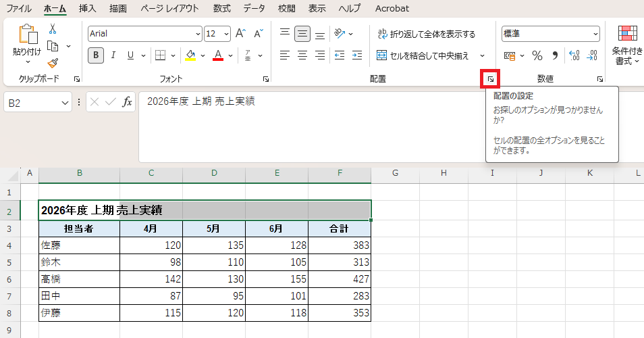Click the Copy icon
Image resolution: width=644 pixels, height=338 pixels.
pos(53,46)
